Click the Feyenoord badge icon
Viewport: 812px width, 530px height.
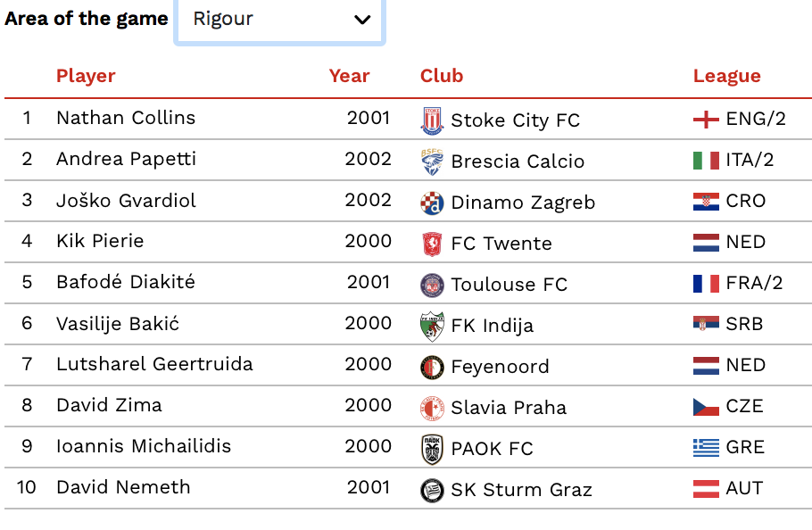click(x=432, y=367)
